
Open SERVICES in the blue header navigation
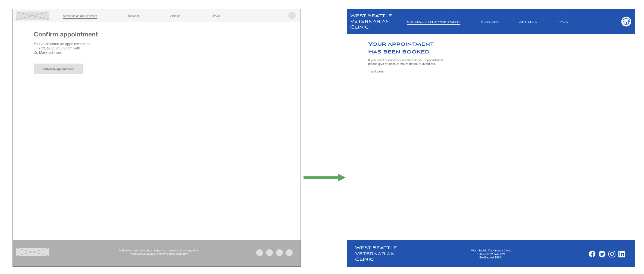pyautogui.click(x=490, y=22)
